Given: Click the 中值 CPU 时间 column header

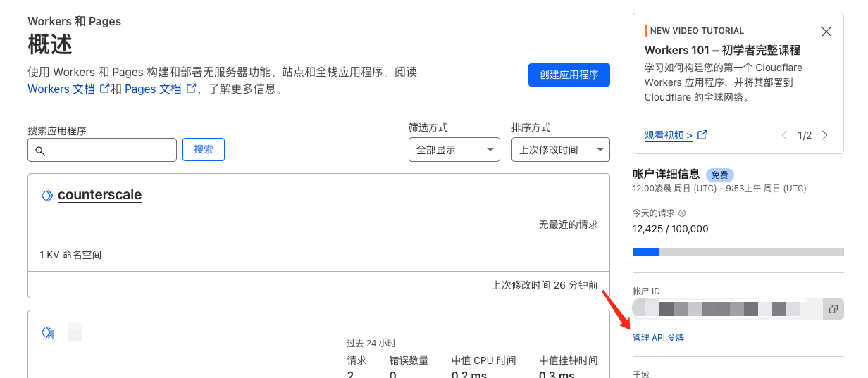Looking at the screenshot, I should point(484,360).
